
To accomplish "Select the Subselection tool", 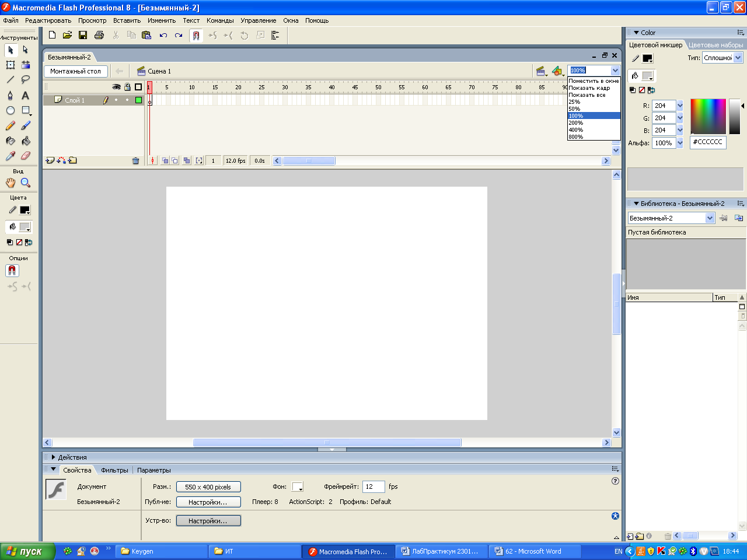I will click(26, 50).
